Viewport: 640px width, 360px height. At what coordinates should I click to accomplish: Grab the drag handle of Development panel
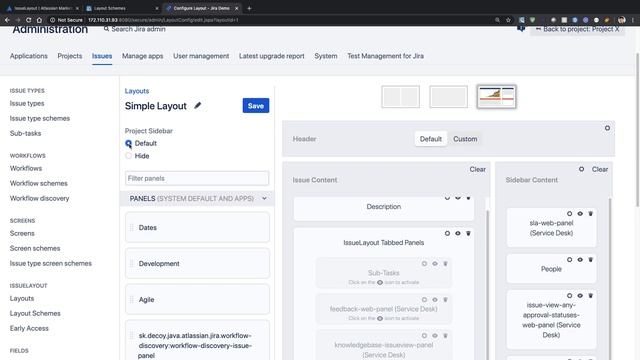pyautogui.click(x=131, y=264)
